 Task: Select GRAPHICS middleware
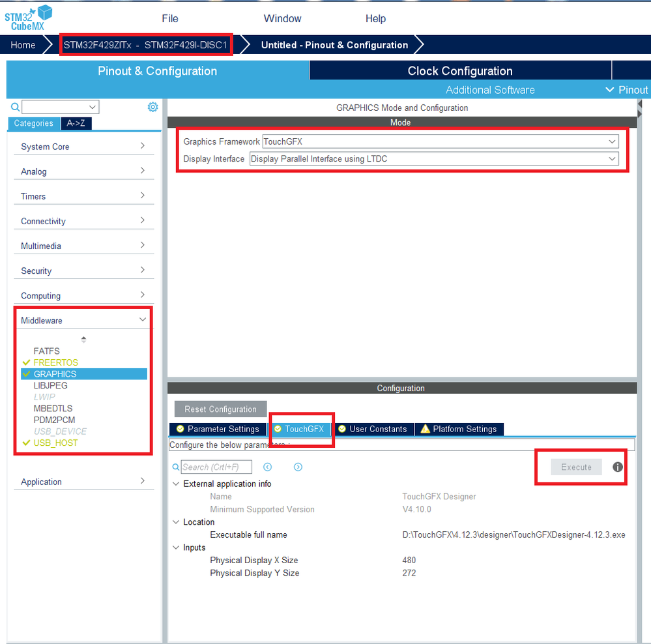(84, 374)
